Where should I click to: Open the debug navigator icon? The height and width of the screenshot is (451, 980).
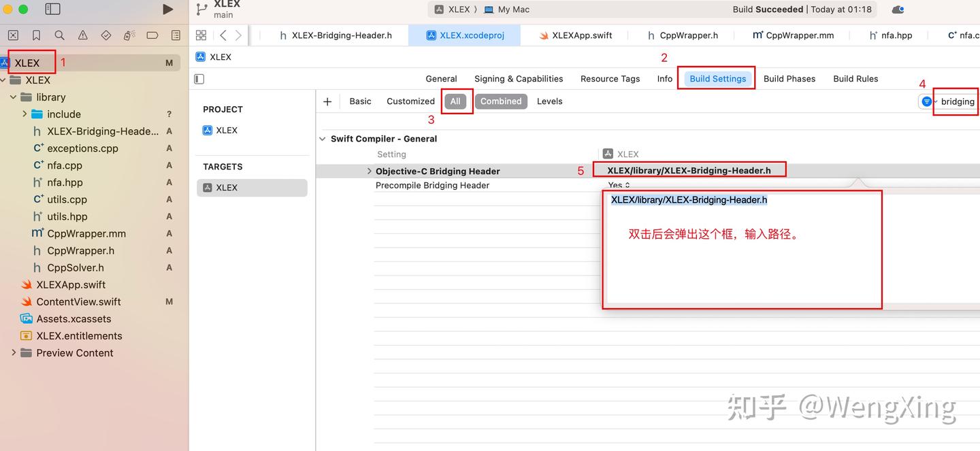(x=129, y=35)
